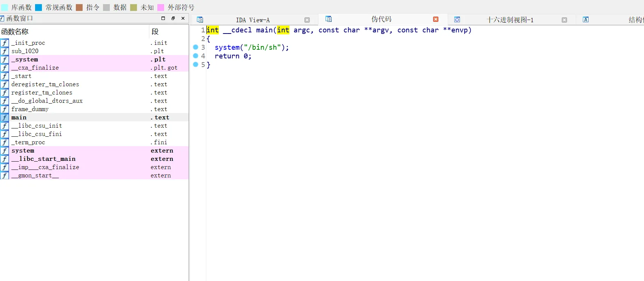The image size is (644, 281).
Task: Click .plt.got segment cell
Action: [164, 68]
